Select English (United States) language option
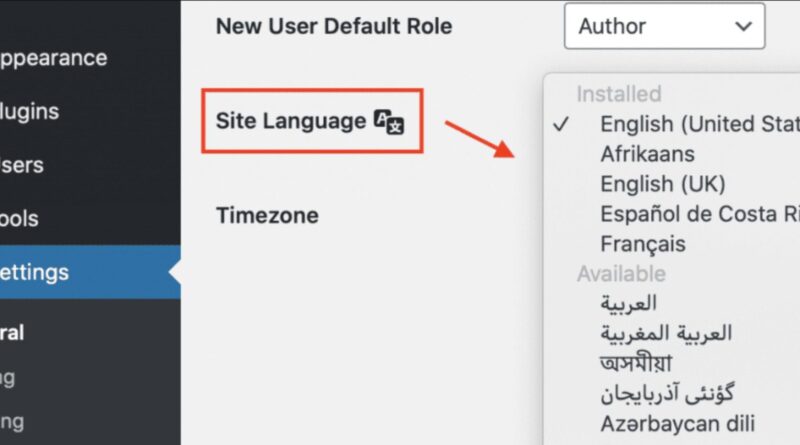The width and height of the screenshot is (800, 445). coord(699,124)
